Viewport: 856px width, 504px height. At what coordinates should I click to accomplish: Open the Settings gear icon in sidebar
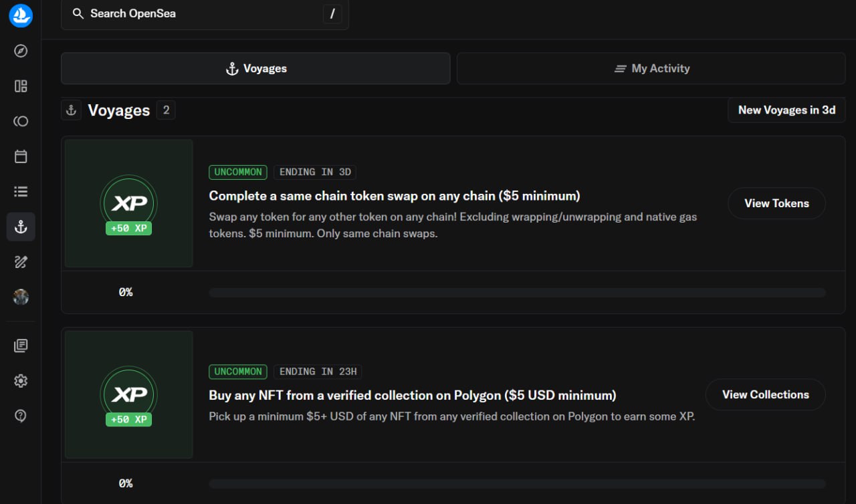[x=21, y=381]
